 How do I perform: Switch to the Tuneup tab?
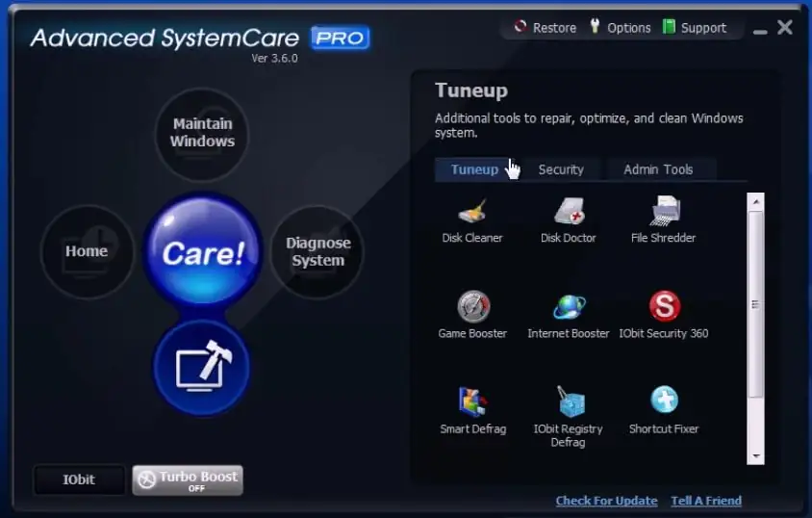coord(474,169)
